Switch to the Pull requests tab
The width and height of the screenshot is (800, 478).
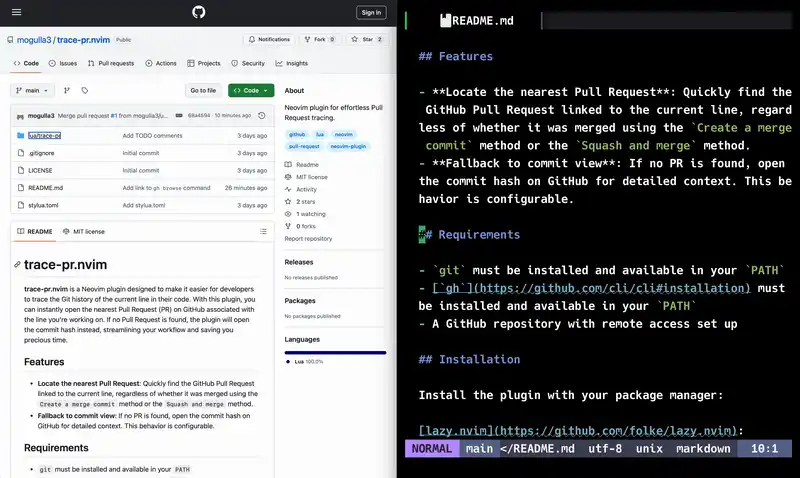click(111, 63)
